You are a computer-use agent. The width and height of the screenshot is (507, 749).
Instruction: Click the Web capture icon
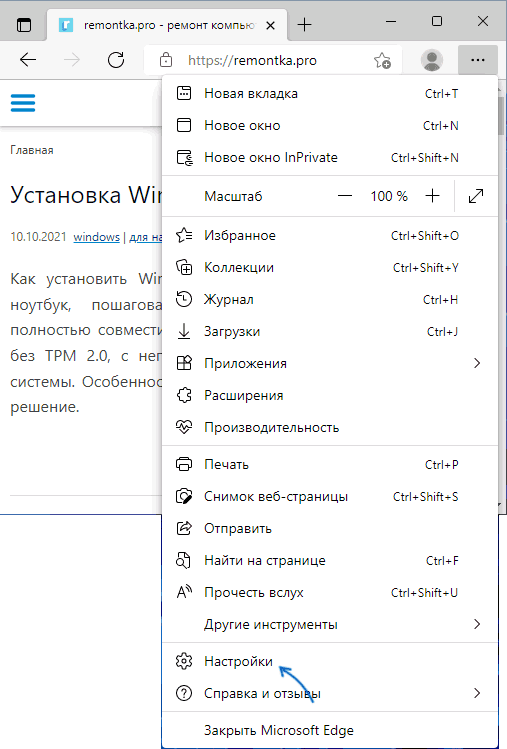pyautogui.click(x=184, y=496)
